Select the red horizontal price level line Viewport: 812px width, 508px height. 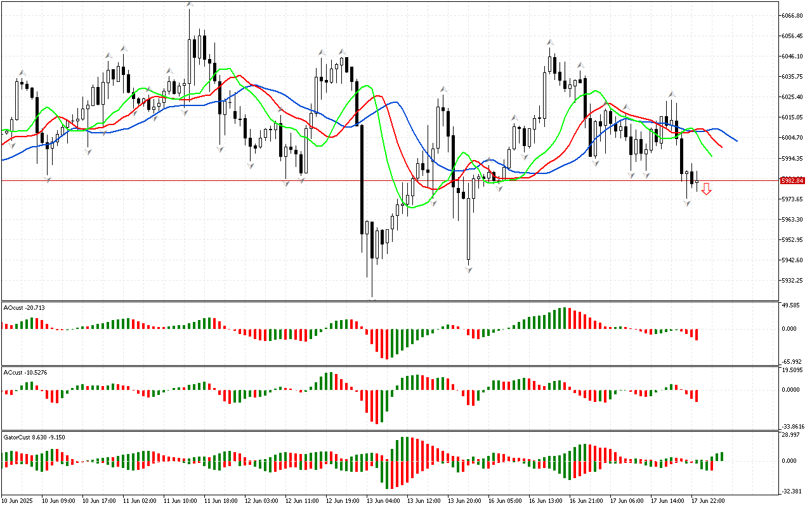coord(254,181)
